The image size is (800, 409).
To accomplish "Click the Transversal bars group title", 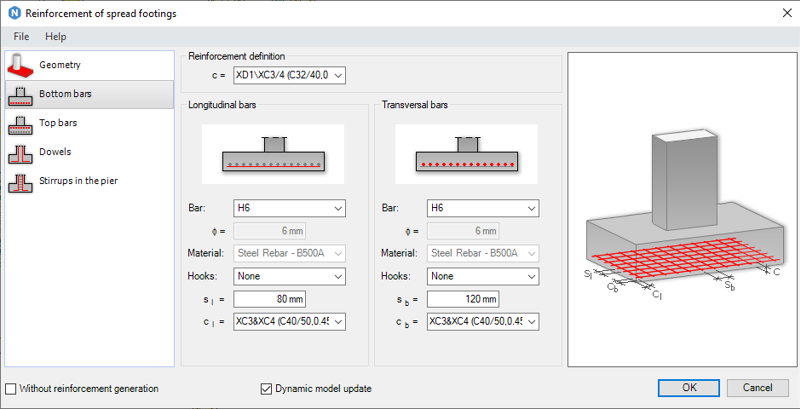I will [x=415, y=106].
